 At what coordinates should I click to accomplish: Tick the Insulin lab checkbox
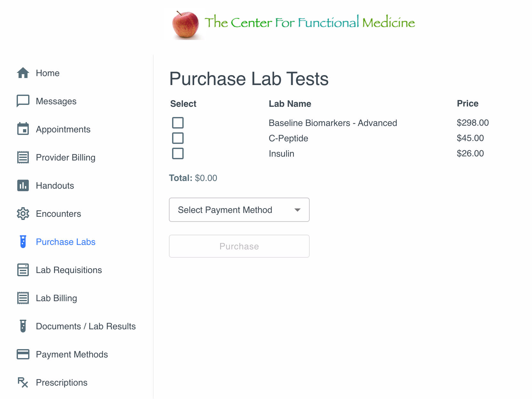(178, 153)
